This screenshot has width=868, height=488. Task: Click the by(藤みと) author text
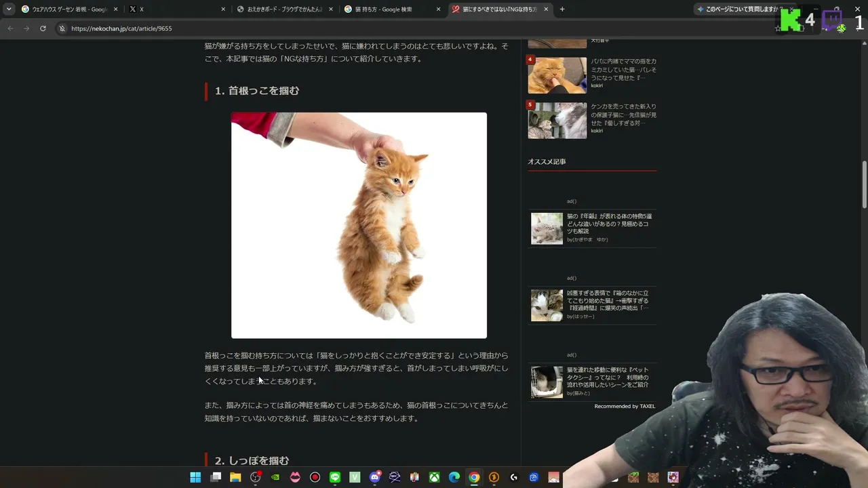578,394
